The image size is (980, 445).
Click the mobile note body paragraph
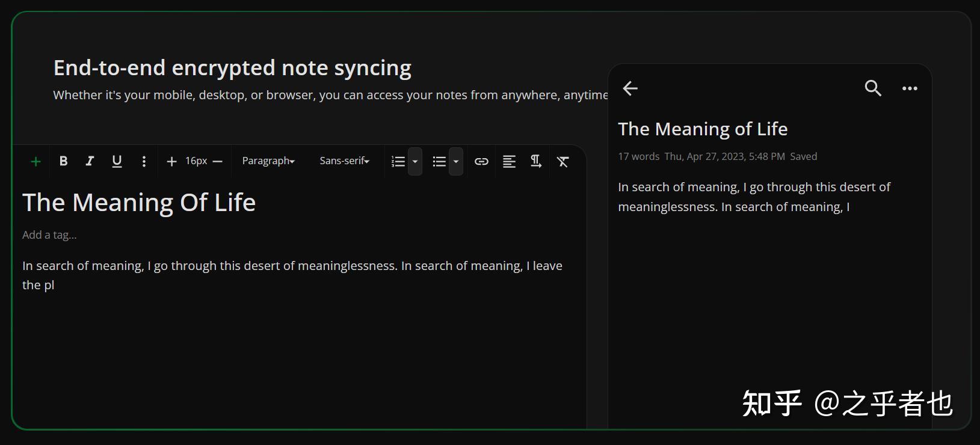point(754,197)
